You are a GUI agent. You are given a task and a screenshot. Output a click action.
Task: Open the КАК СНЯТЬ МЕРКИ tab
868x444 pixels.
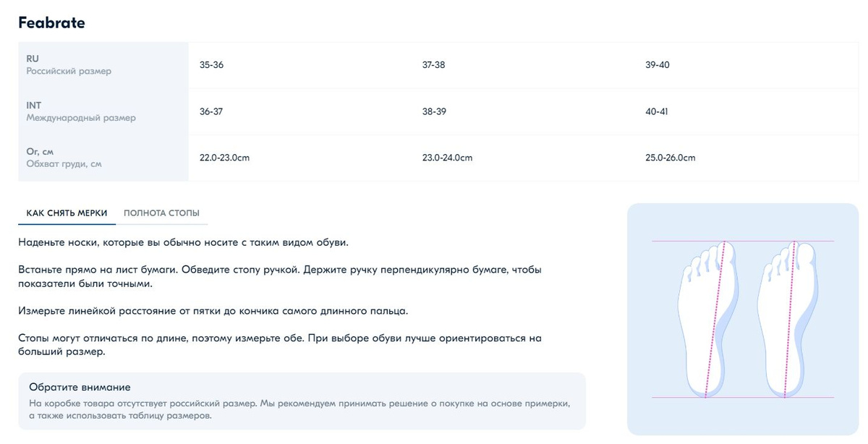pos(67,213)
